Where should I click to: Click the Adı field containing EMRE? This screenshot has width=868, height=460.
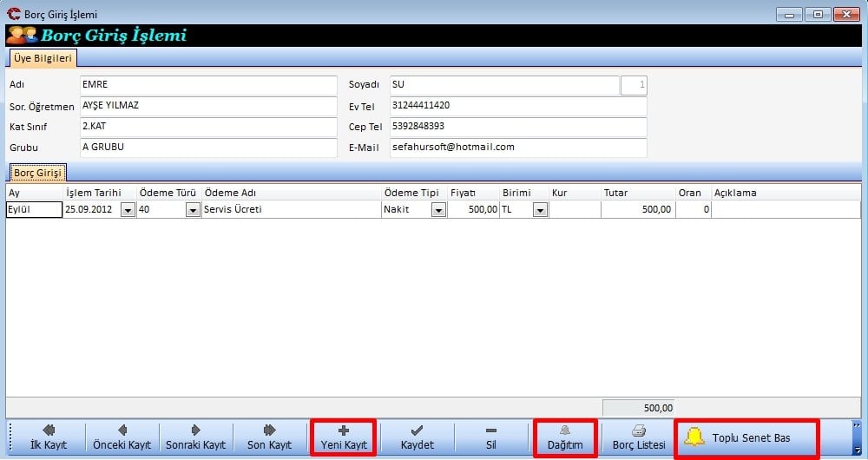[207, 85]
